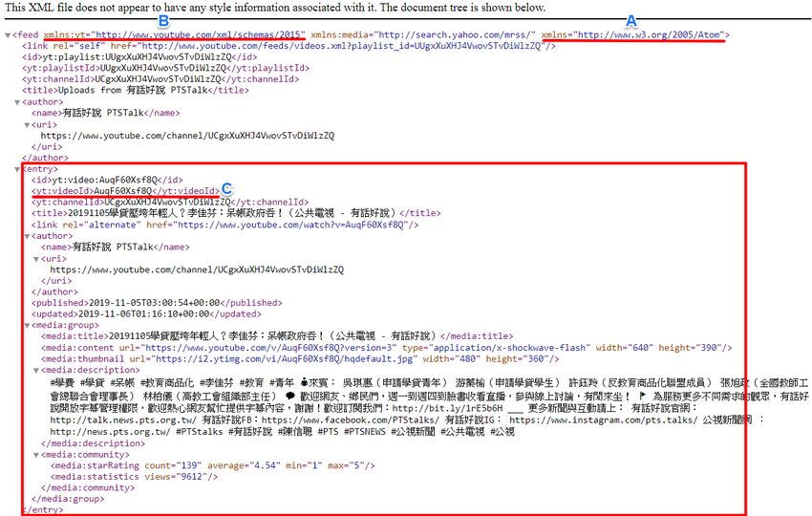Image resolution: width=812 pixels, height=516 pixels.
Task: Click the xmlns:yt youtube schemas attribute value
Action: (201, 34)
